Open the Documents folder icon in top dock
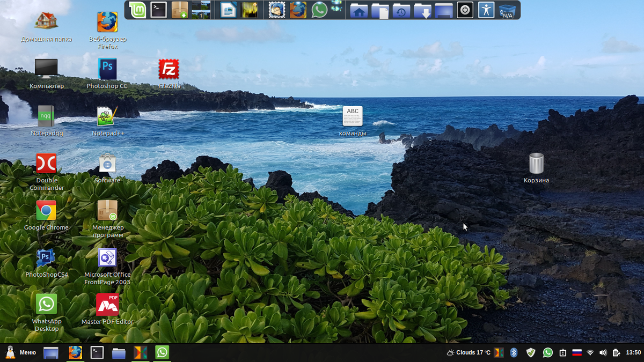 click(x=380, y=10)
